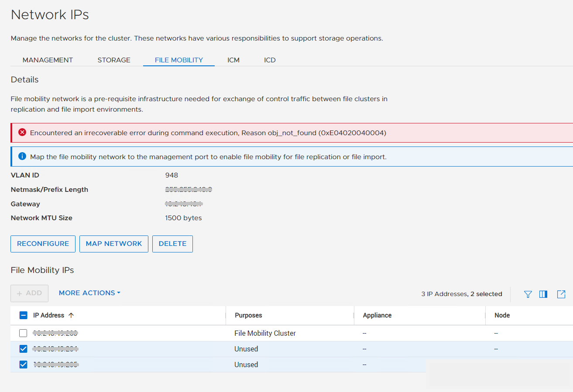Click the column settings icon
The width and height of the screenshot is (573, 392).
coord(543,294)
